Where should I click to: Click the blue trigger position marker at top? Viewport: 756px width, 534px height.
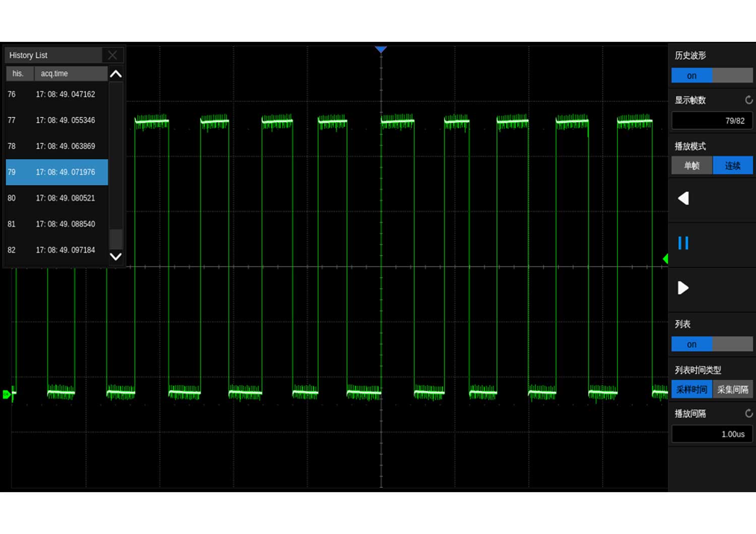(381, 49)
